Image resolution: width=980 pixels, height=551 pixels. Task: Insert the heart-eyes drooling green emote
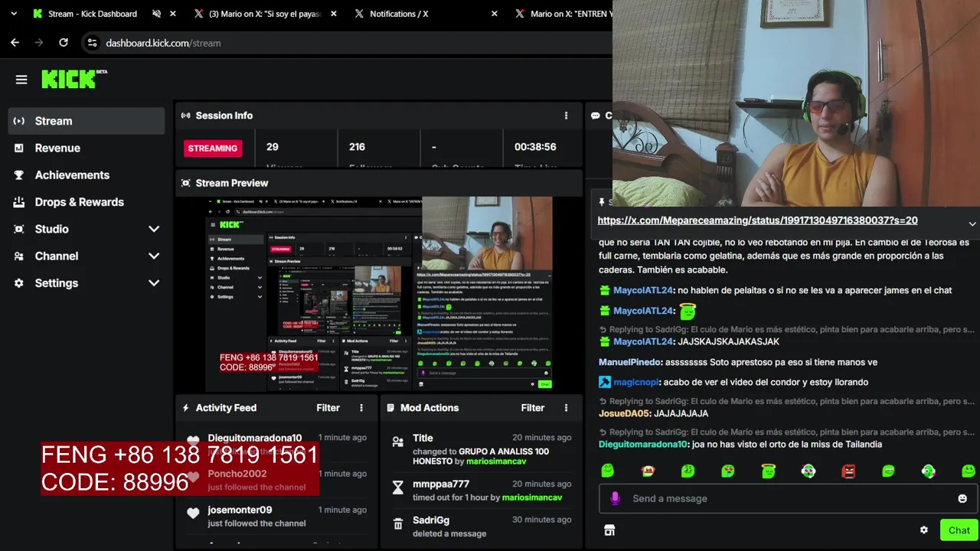tap(728, 471)
